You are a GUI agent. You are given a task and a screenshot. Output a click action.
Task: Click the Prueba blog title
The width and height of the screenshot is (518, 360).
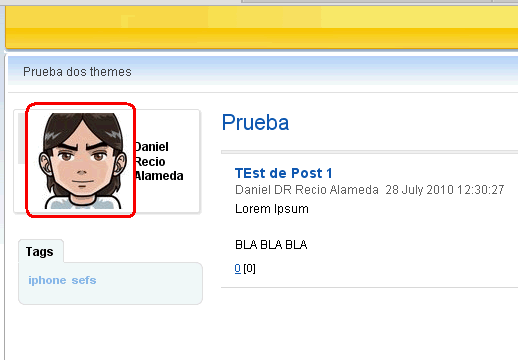[x=255, y=123]
